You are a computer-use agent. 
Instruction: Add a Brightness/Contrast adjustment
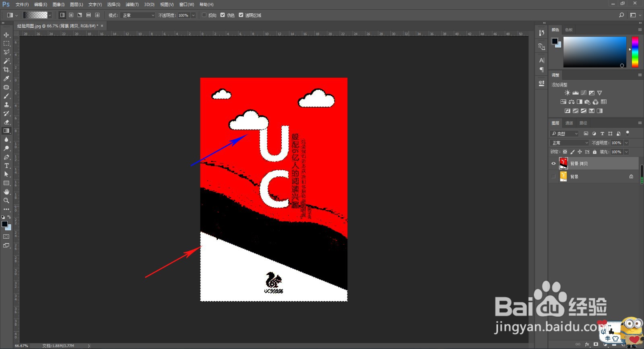tap(567, 93)
